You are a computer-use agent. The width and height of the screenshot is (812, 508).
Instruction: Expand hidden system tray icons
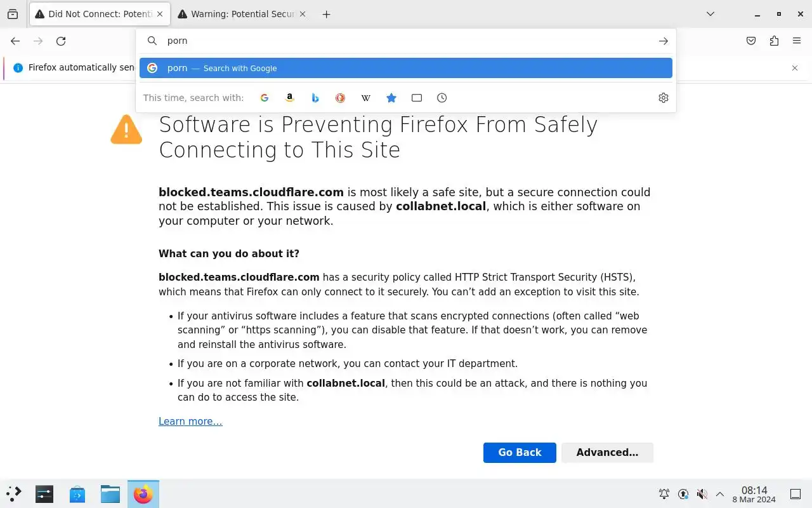pos(720,494)
